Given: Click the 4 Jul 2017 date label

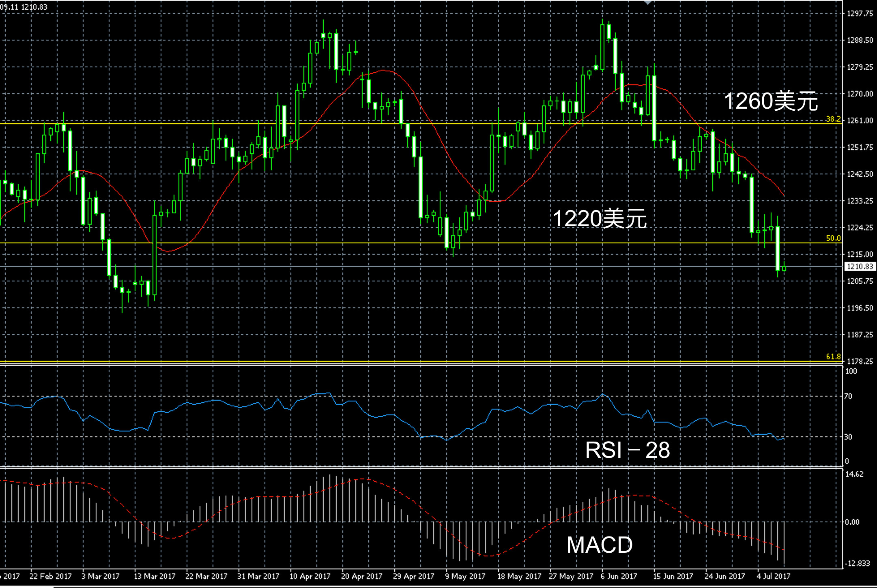Looking at the screenshot, I should point(774,576).
